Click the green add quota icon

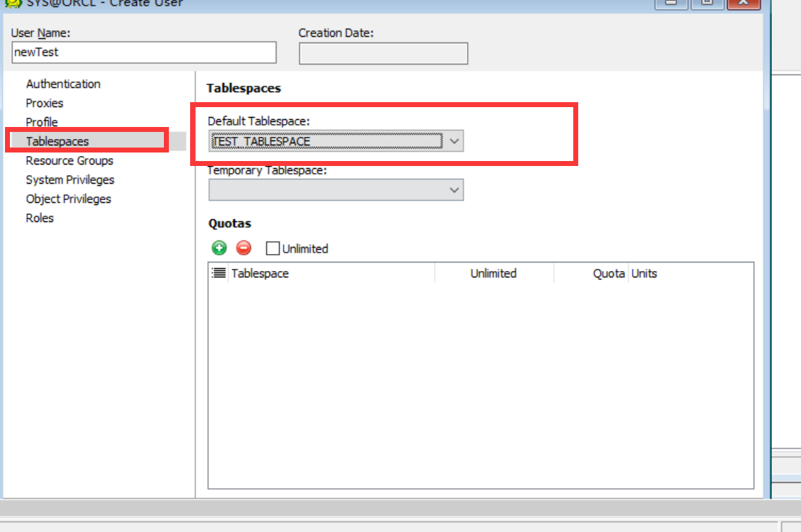click(x=219, y=248)
